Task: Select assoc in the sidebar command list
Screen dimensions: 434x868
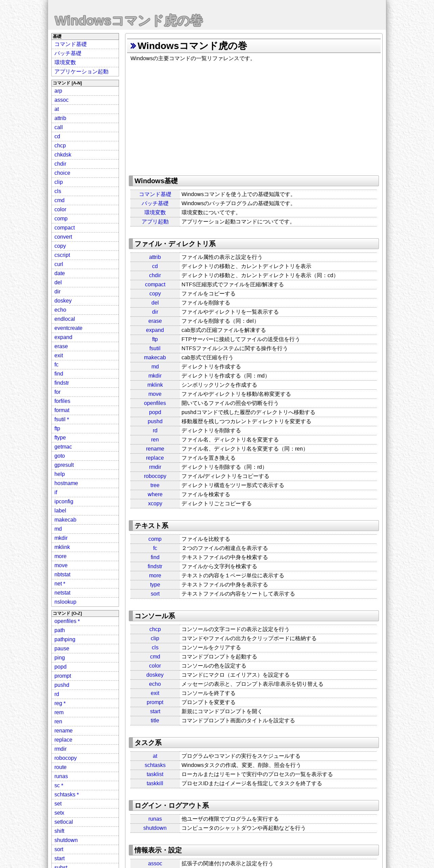Action: pos(61,100)
